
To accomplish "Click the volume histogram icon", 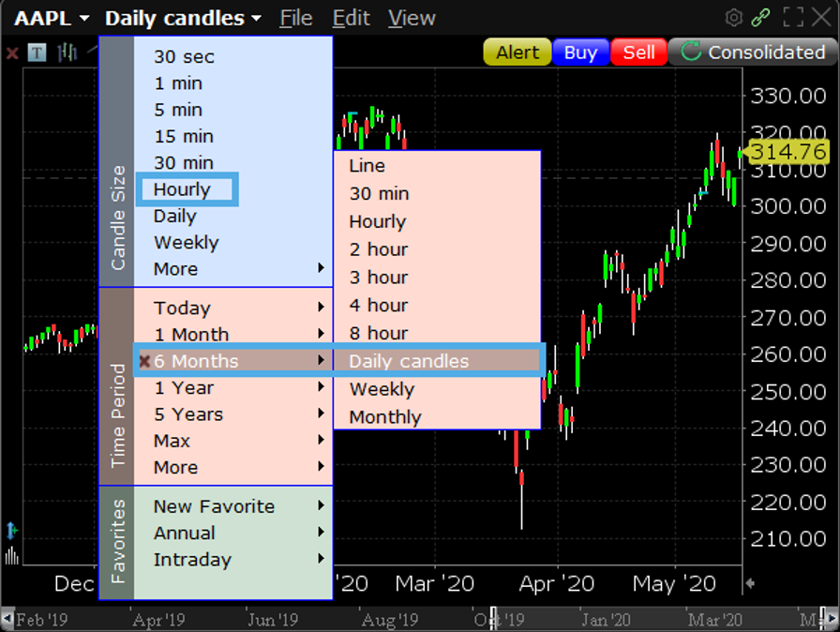I will pos(11,555).
